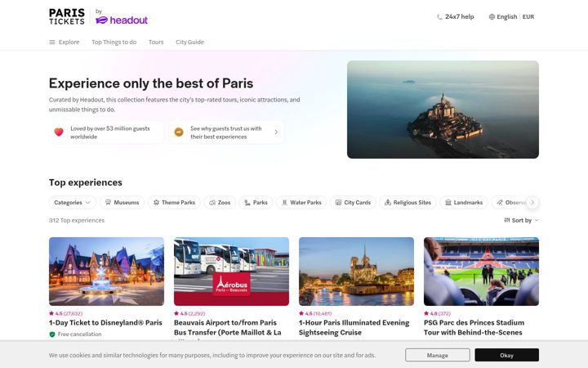The image size is (588, 368).
Task: Click the Okay cookie button
Action: coord(506,355)
